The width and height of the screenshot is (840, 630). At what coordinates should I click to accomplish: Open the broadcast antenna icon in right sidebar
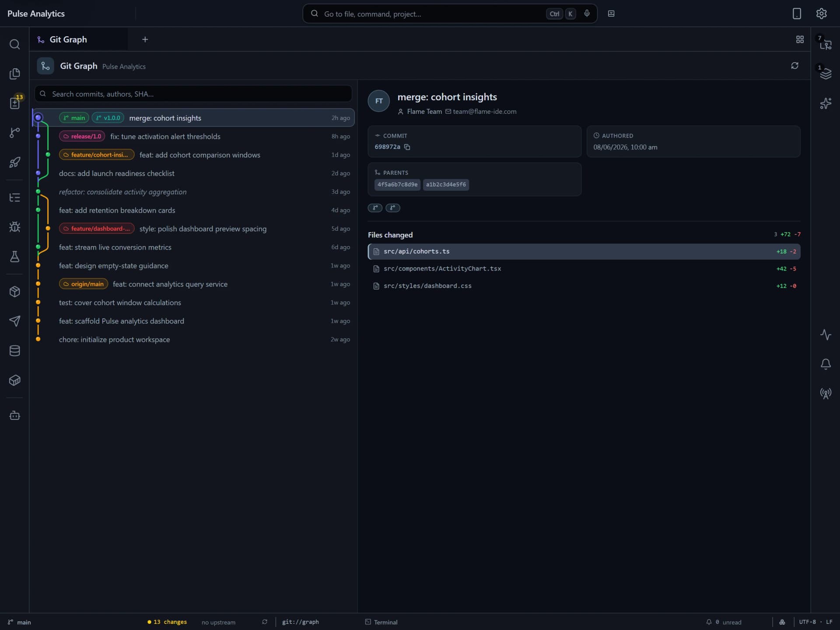826,393
